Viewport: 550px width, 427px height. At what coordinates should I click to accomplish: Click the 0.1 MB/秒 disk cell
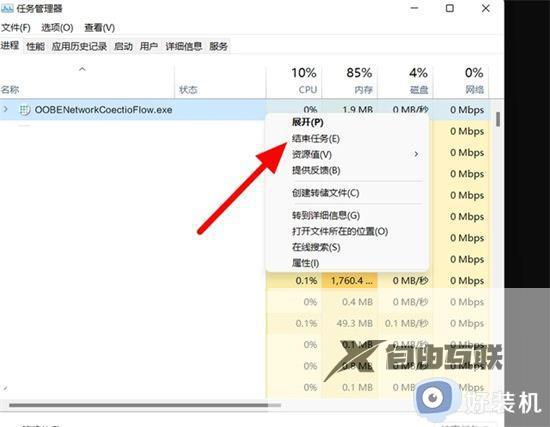[406, 323]
